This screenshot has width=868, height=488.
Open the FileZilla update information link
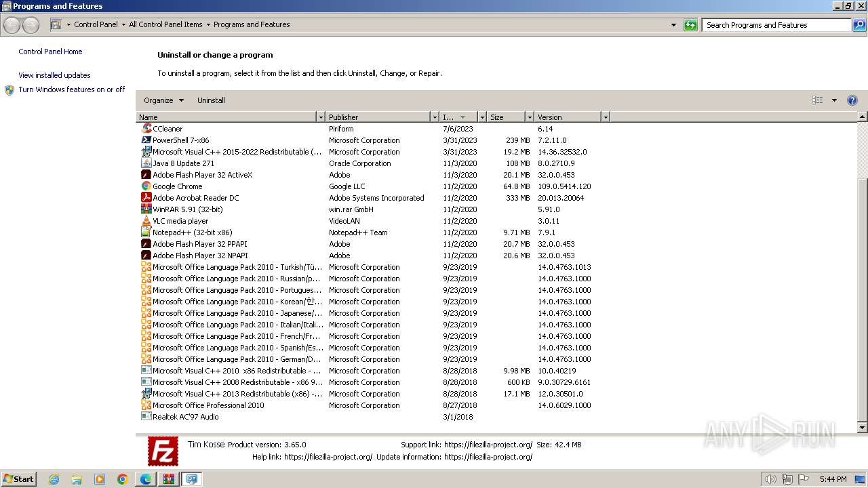point(488,457)
